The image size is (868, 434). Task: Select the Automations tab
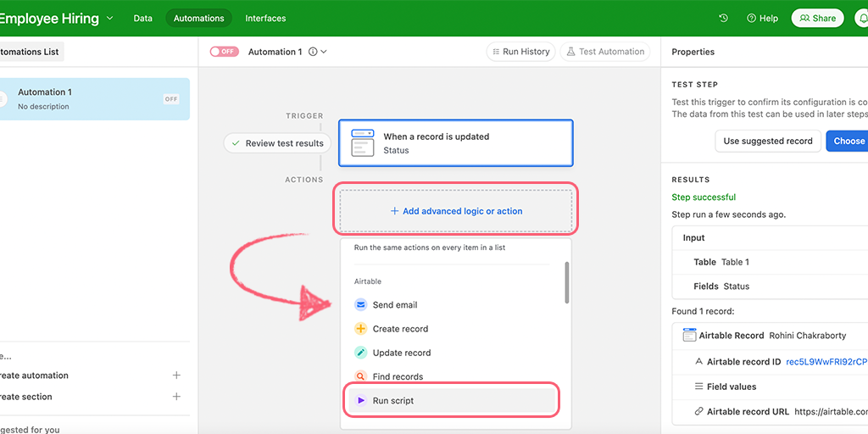(x=198, y=19)
